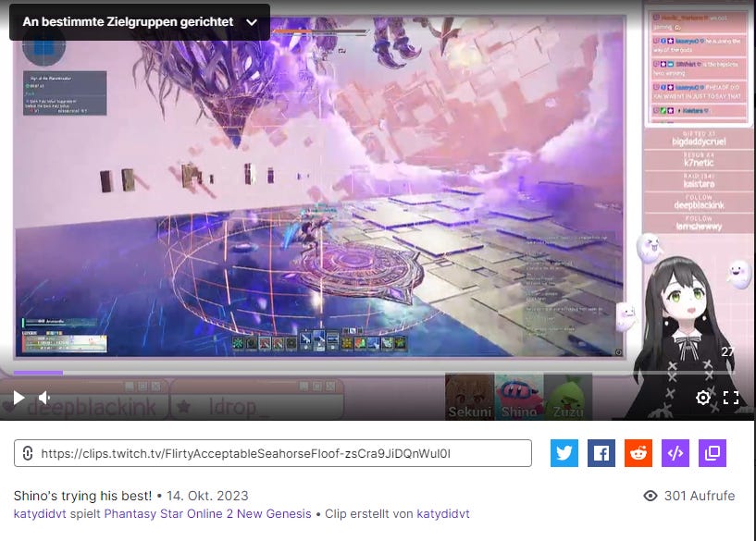Click the views eye icon
Viewport: 756px width, 541px height.
tap(651, 496)
